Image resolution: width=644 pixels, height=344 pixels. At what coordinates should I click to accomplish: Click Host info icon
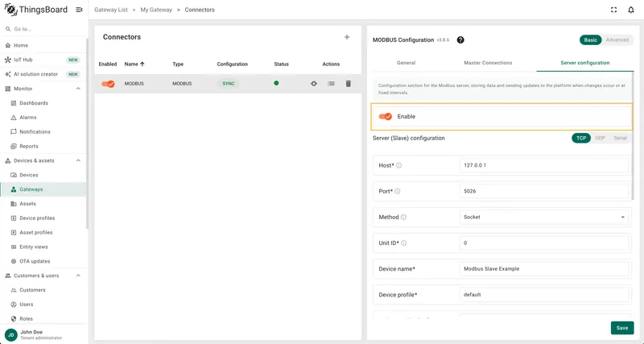[398, 166]
